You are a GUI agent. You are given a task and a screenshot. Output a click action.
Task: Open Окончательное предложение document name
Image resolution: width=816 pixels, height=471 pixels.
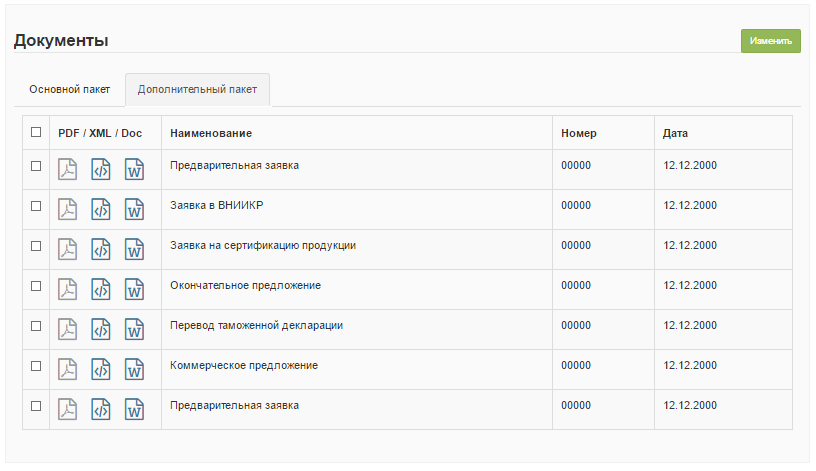click(245, 286)
